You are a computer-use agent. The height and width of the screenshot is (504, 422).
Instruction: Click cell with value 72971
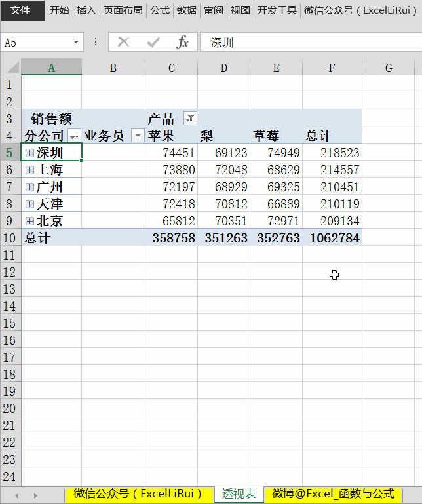(276, 221)
